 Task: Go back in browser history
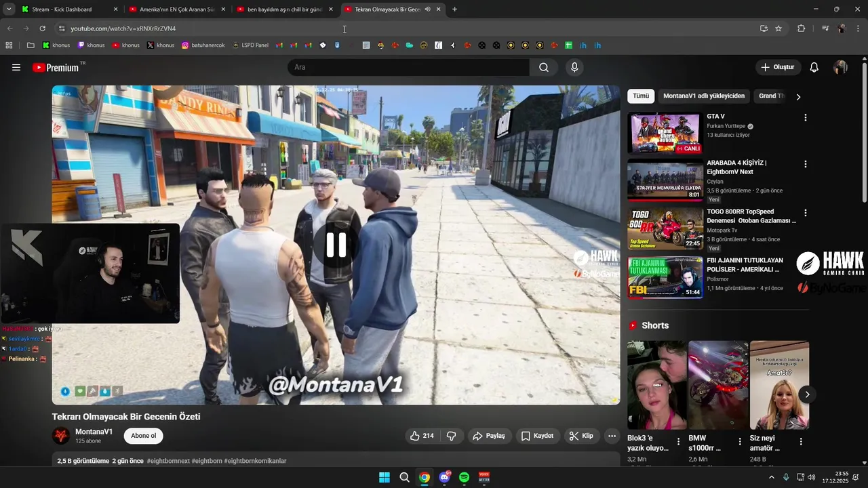click(9, 28)
